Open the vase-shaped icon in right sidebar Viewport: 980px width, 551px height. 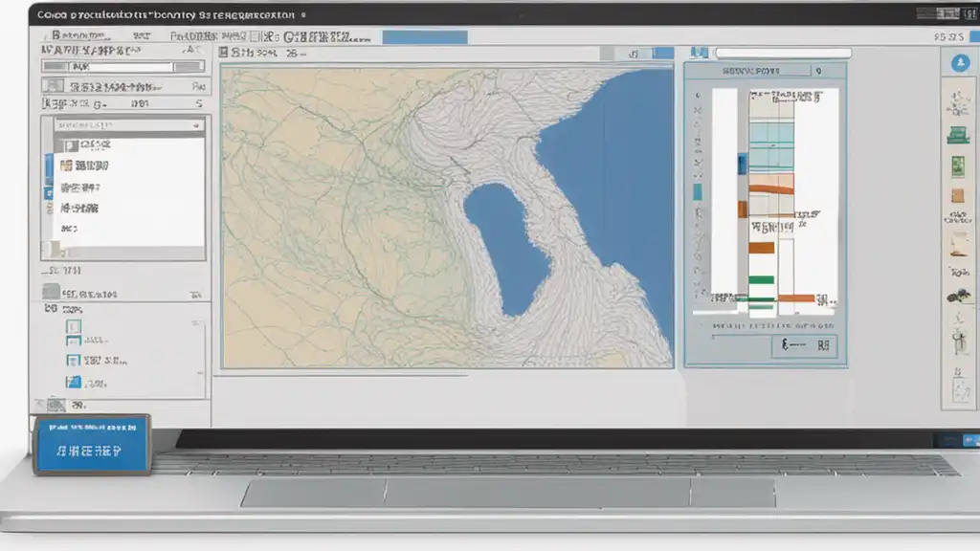pyautogui.click(x=959, y=343)
